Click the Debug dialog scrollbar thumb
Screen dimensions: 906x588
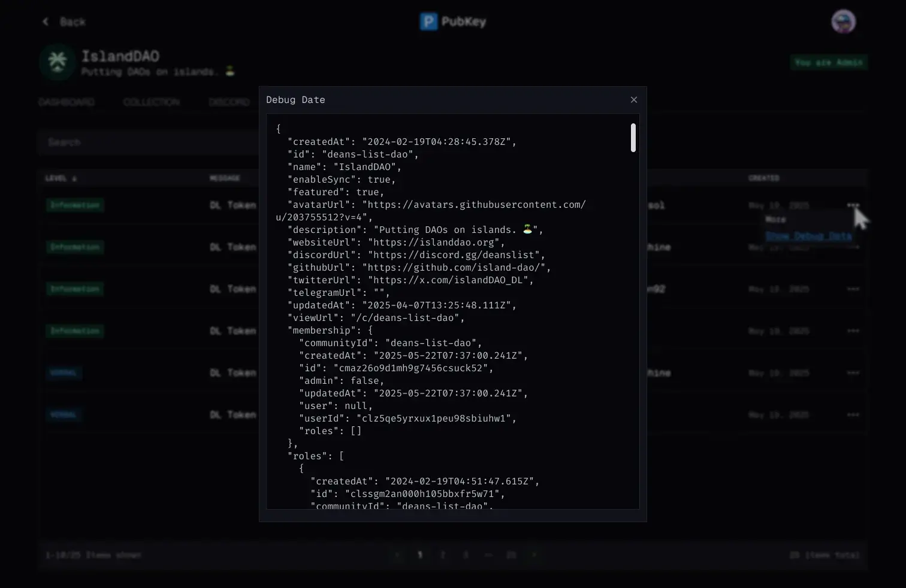633,138
